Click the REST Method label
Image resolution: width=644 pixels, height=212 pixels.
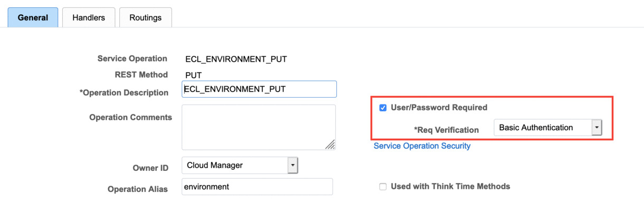(141, 74)
